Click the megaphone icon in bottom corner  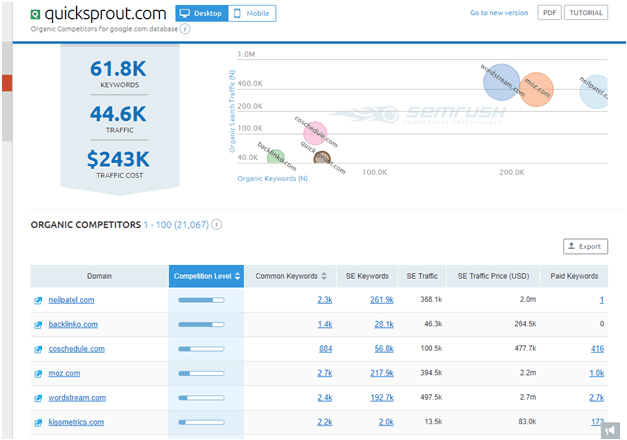tap(610, 430)
